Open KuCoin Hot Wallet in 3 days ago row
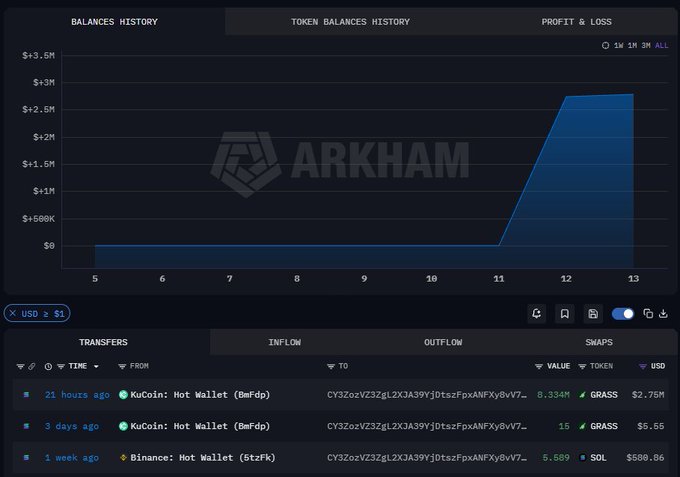Screen dimensions: 680x477 click(x=200, y=426)
